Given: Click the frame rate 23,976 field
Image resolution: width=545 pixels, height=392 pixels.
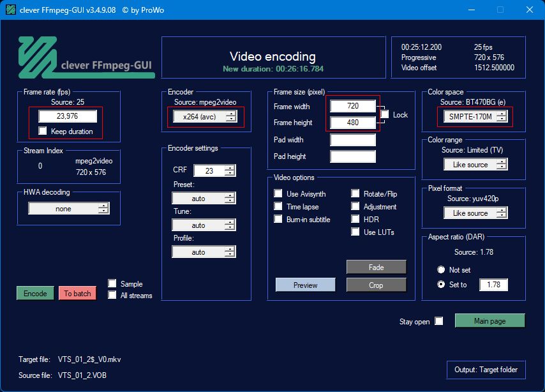Looking at the screenshot, I should (68, 116).
